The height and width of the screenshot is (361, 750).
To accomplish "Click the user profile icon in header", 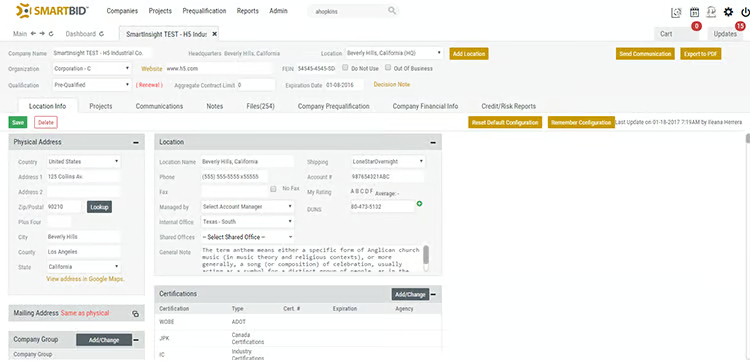I will click(711, 12).
